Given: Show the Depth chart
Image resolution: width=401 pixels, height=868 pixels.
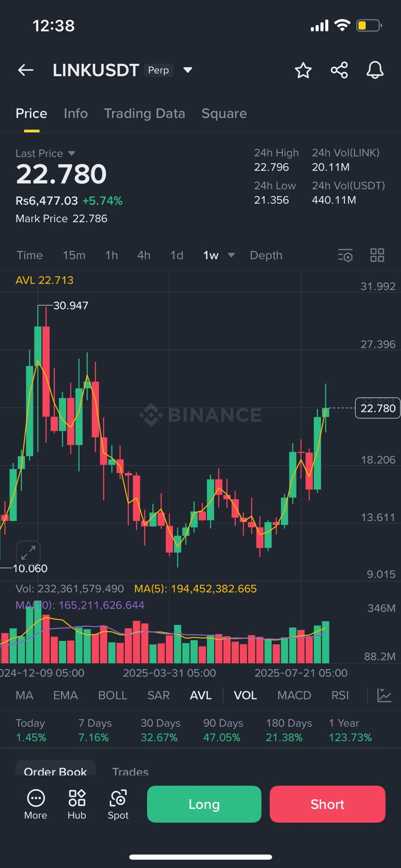Looking at the screenshot, I should pyautogui.click(x=266, y=255).
